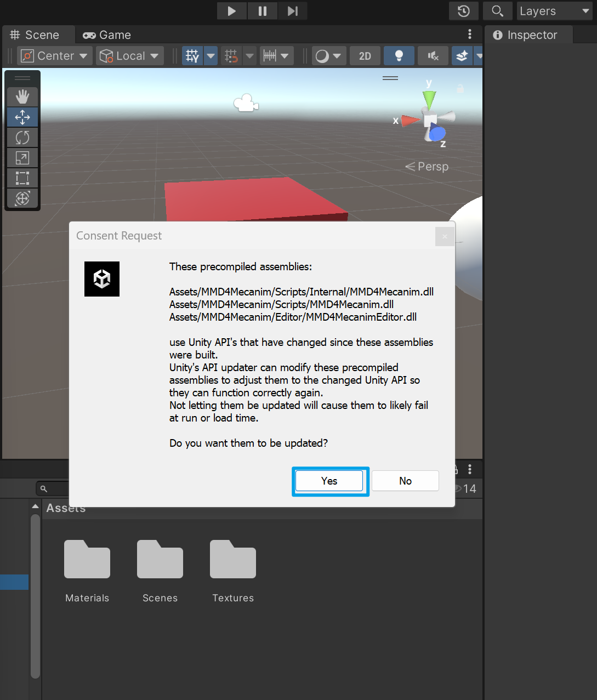Viewport: 597px width, 700px height.
Task: Click the orientation overlay drag handle
Action: pyautogui.click(x=390, y=78)
